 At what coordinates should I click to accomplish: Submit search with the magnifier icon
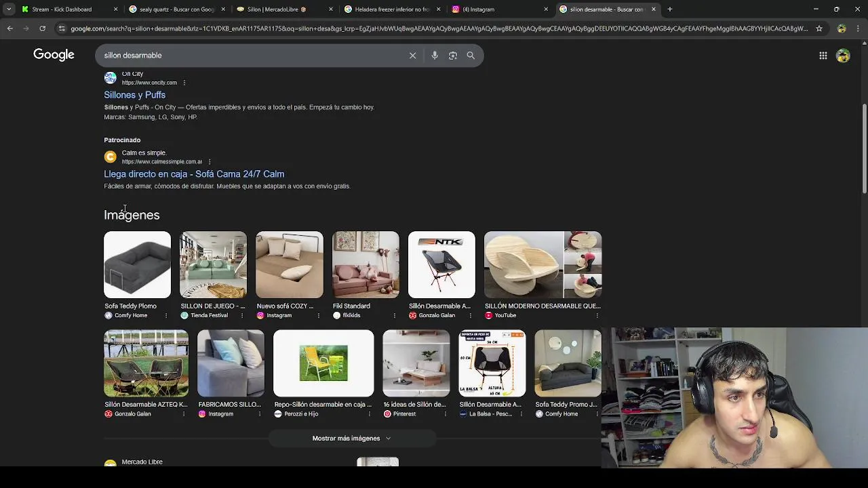point(471,56)
